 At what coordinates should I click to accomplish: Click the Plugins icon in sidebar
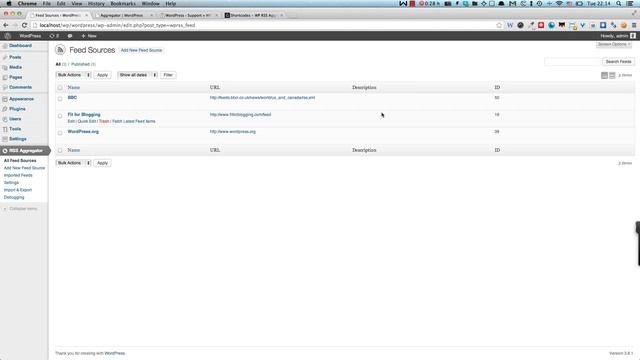5,109
